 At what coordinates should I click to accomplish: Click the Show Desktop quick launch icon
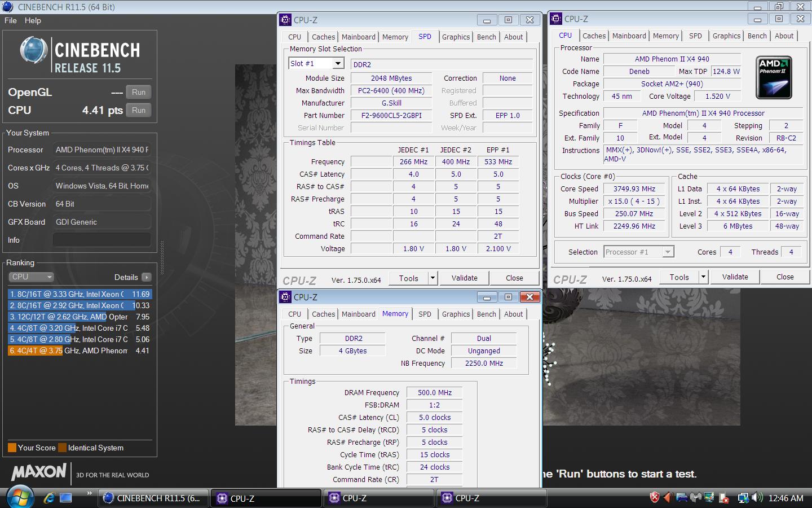[x=66, y=498]
